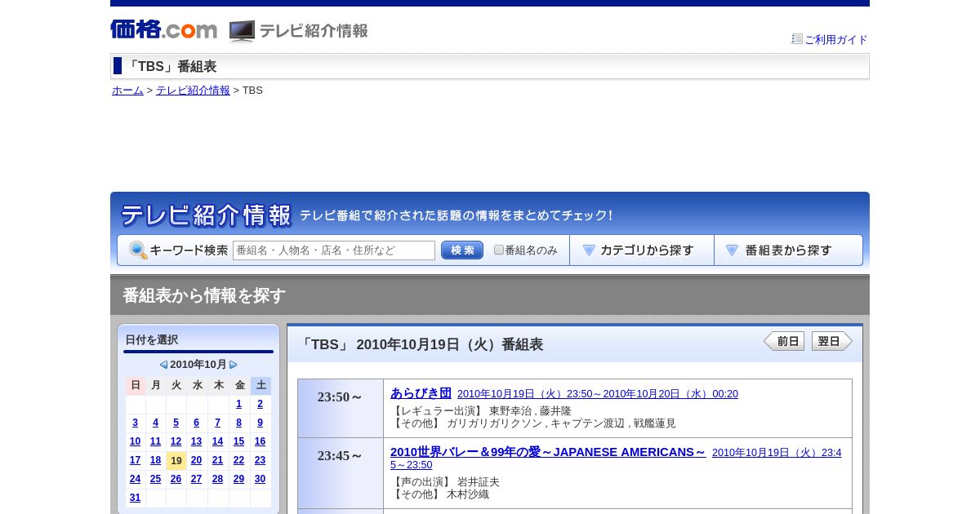The height and width of the screenshot is (514, 980).
Task: Select October 17 in calendar
Action: click(135, 460)
